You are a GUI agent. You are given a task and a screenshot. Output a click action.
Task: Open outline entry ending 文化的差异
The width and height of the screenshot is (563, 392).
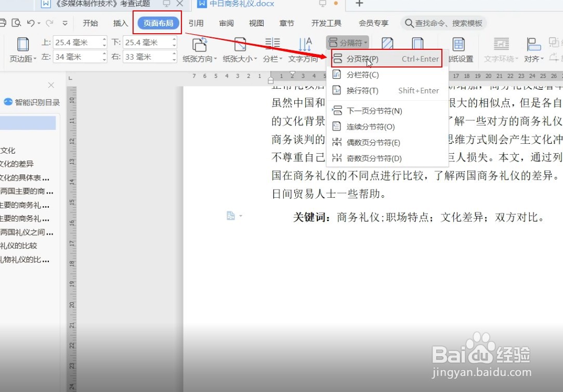pos(17,164)
